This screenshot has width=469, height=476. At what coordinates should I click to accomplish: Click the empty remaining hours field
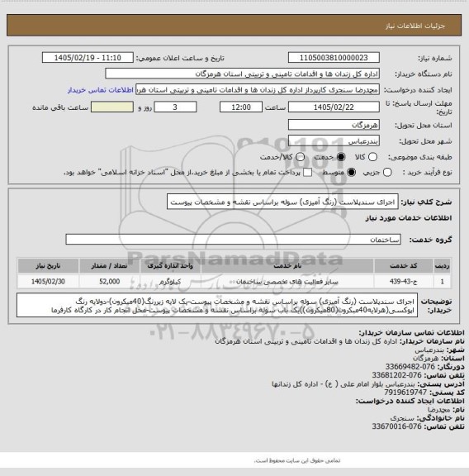[112, 107]
